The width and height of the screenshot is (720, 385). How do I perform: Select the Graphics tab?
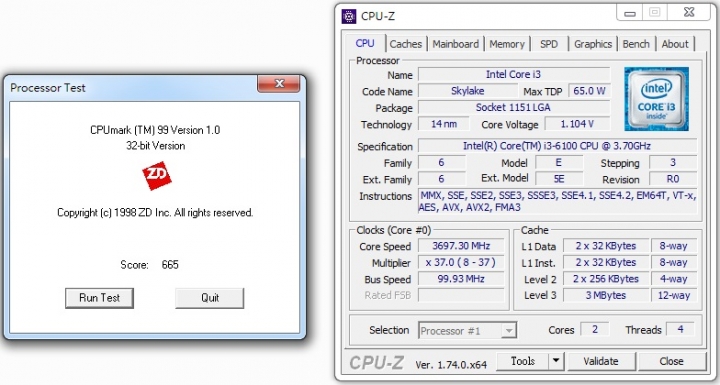(593, 44)
